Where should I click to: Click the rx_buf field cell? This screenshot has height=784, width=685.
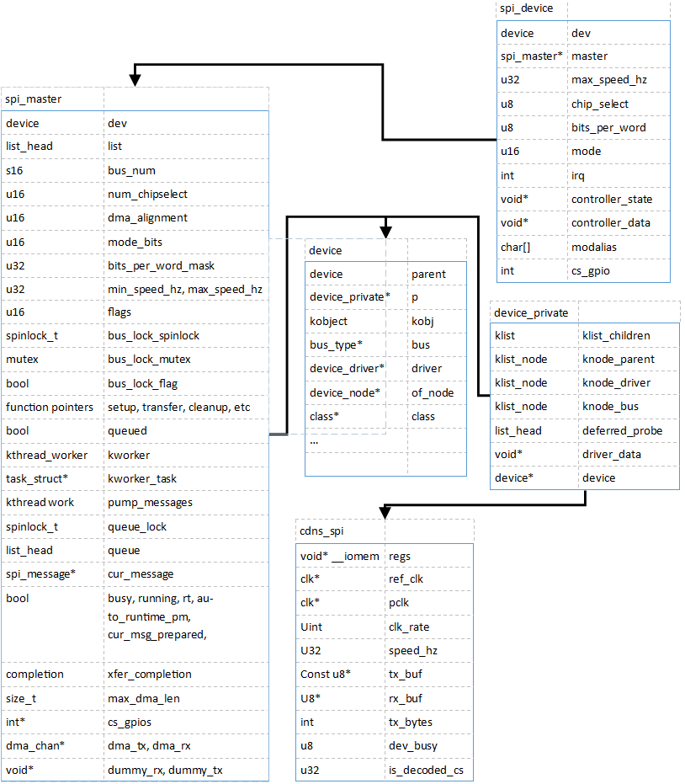click(x=406, y=698)
